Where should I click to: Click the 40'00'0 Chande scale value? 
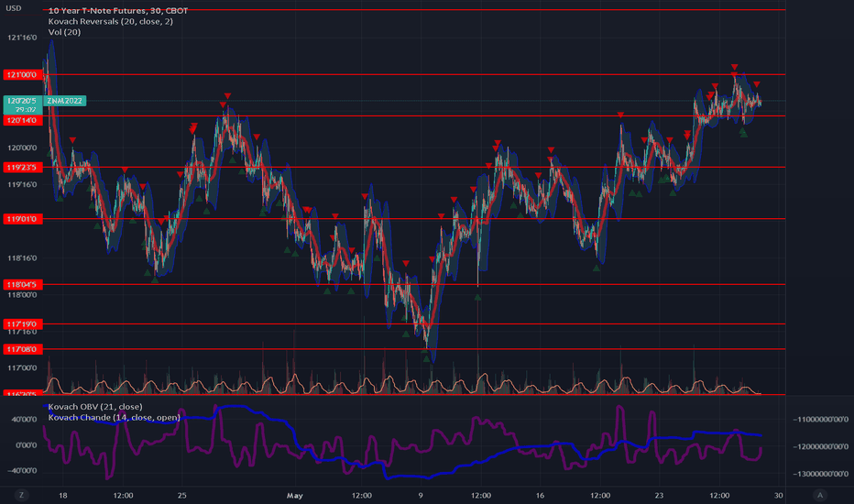click(25, 419)
